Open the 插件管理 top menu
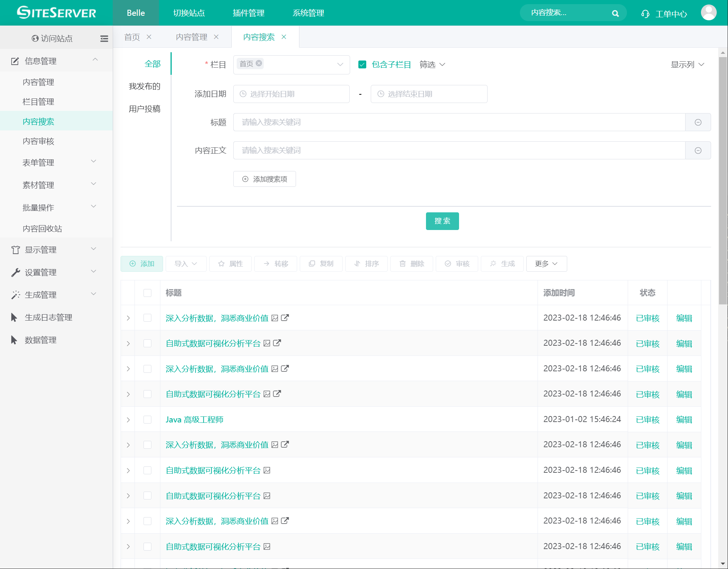The width and height of the screenshot is (728, 569). click(x=248, y=13)
